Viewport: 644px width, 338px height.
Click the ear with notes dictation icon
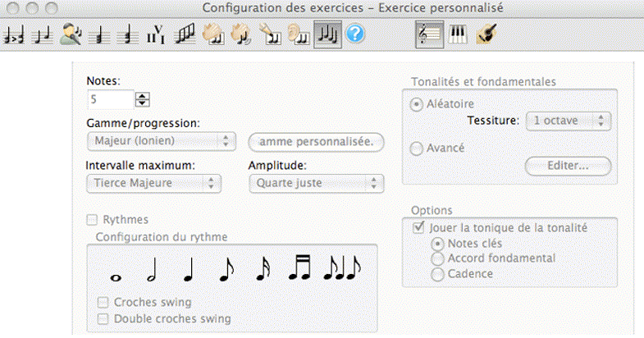(x=299, y=35)
